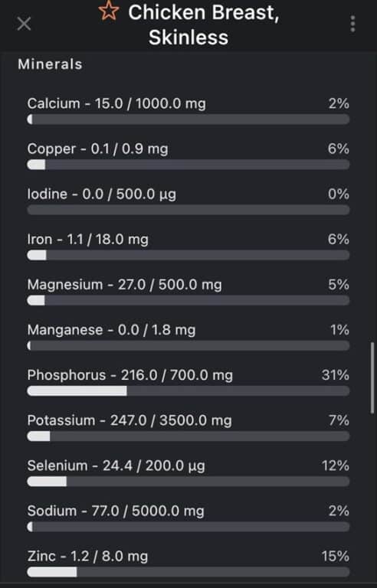This screenshot has height=588, width=377.
Task: Click the Selenium progress bar
Action: pyautogui.click(x=188, y=482)
